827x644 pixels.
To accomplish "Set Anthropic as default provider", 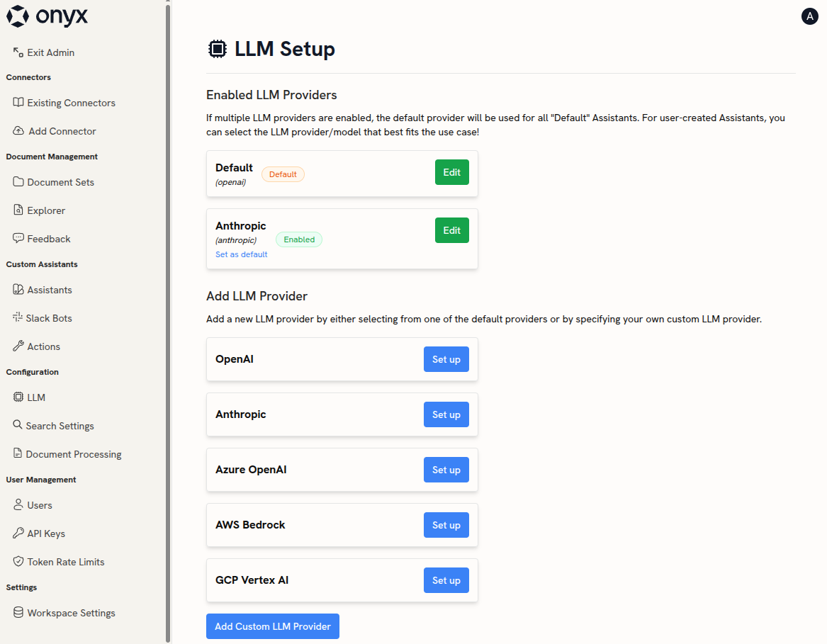I will 242,254.
